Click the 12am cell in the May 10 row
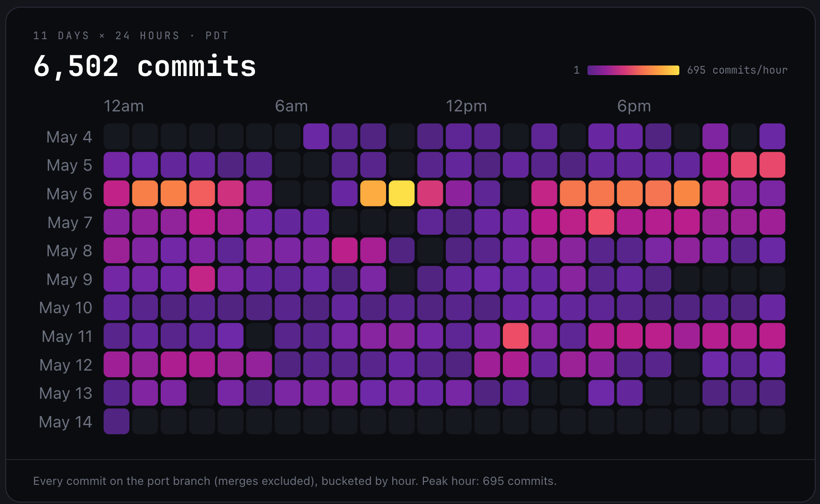820x504 pixels. point(117,307)
